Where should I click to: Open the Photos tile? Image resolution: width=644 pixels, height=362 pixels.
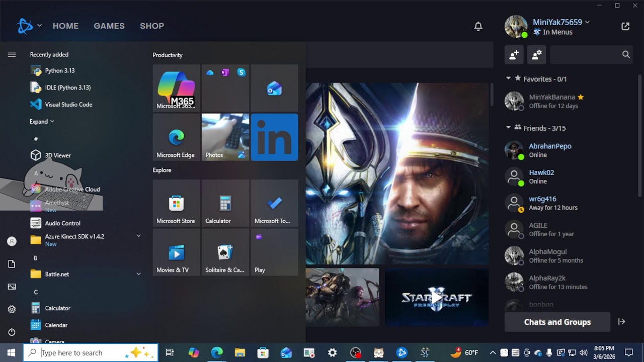pos(225,137)
